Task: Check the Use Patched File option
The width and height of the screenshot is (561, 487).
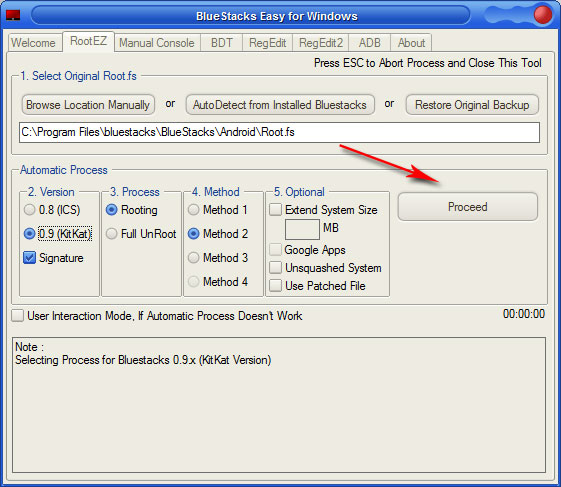Action: pyautogui.click(x=275, y=286)
